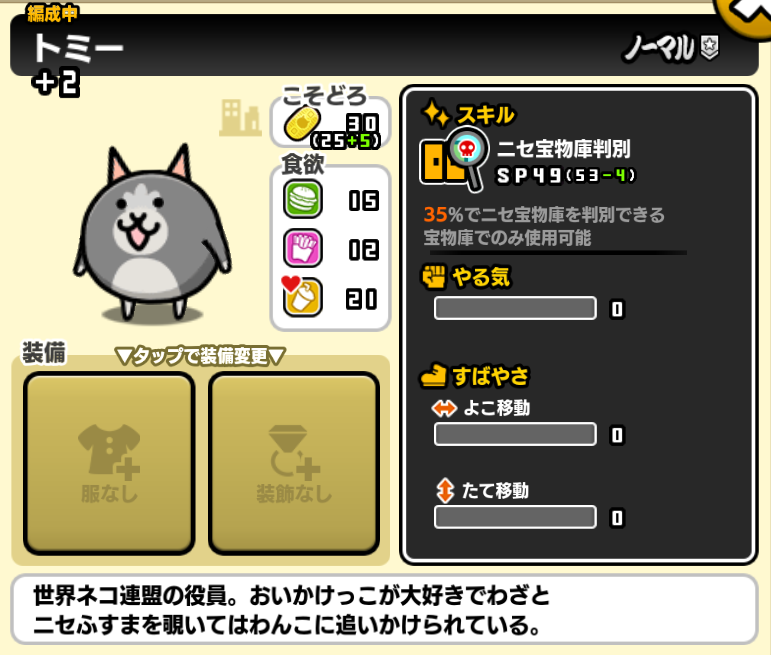Tap the empty accessory slot 装飾なし
Viewport: 771px width, 655px height.
tap(294, 464)
